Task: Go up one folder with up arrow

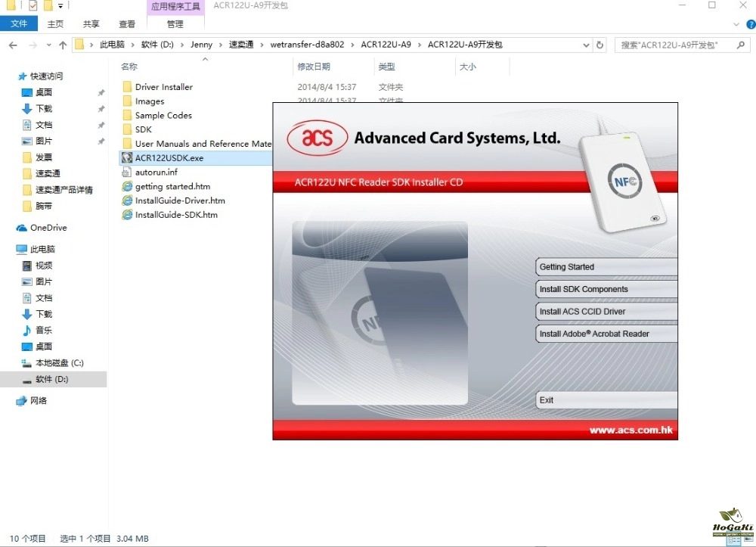Action: tap(63, 45)
